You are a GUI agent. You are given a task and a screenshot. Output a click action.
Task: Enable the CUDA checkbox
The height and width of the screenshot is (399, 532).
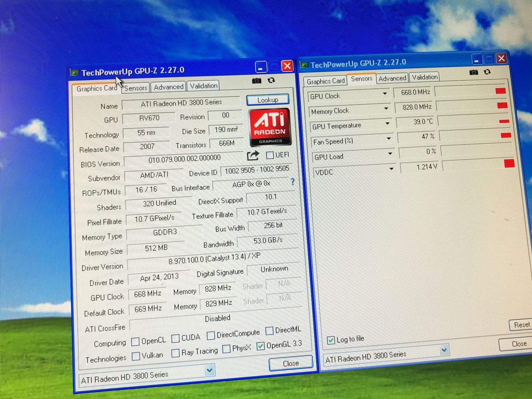(x=175, y=338)
